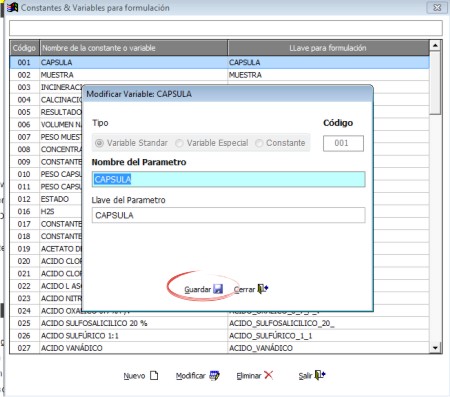Select row code 009

pyautogui.click(x=24, y=162)
